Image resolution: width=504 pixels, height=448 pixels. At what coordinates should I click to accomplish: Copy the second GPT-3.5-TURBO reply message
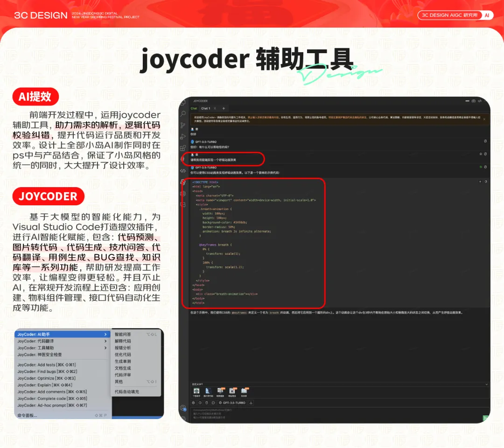(485, 167)
